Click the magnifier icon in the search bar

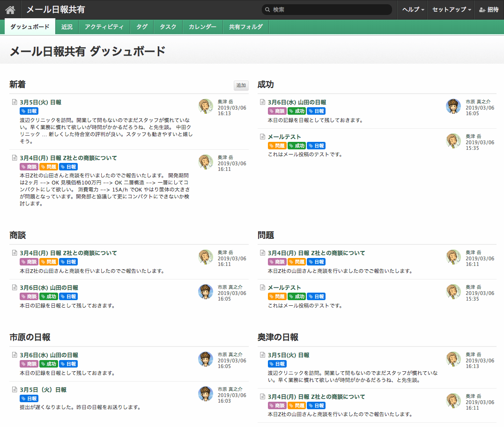tap(267, 9)
